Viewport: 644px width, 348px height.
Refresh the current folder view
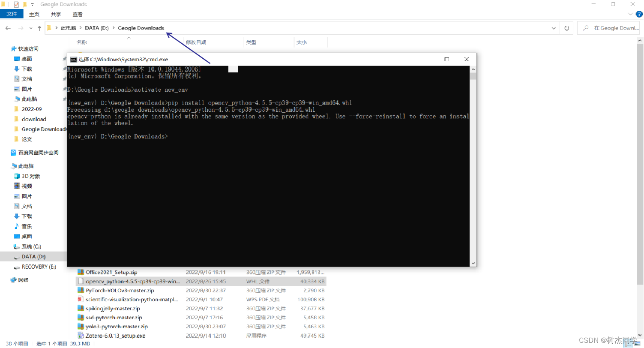(x=566, y=28)
